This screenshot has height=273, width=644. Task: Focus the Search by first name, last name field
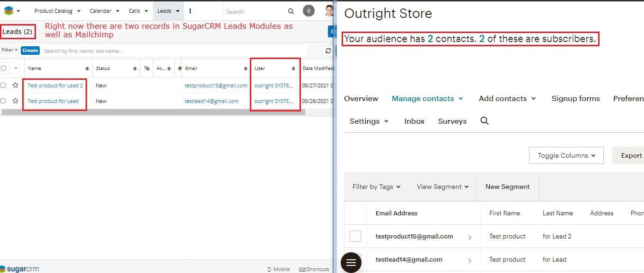175,51
